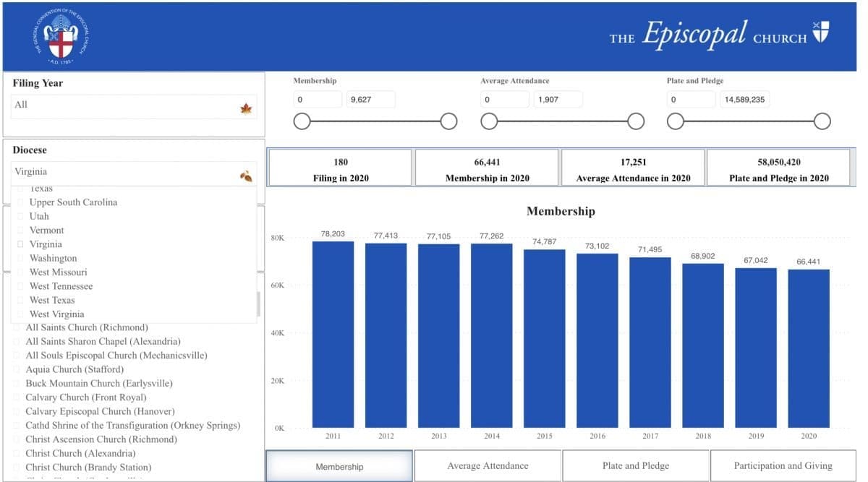This screenshot has height=482, width=868.
Task: Go to Participation and Giving tab
Action: click(x=783, y=466)
